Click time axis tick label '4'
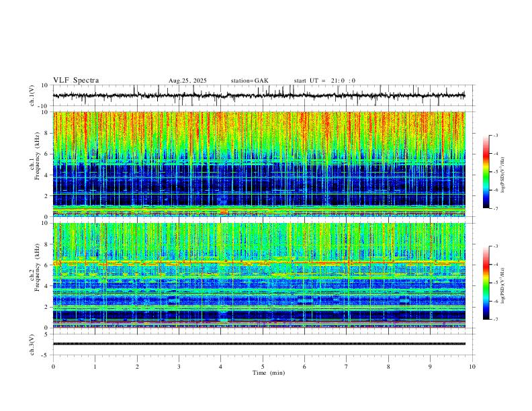 pyautogui.click(x=221, y=367)
